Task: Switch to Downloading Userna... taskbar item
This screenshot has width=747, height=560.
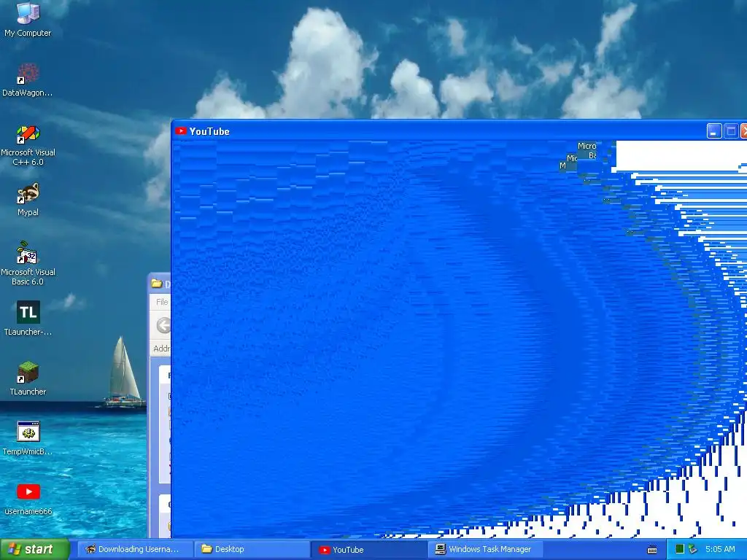Action: (x=134, y=550)
